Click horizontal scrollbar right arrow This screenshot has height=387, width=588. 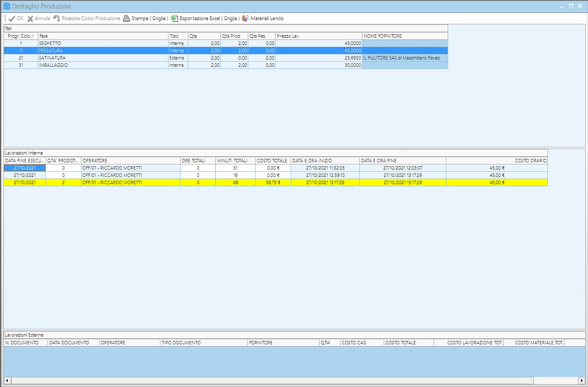click(x=582, y=381)
